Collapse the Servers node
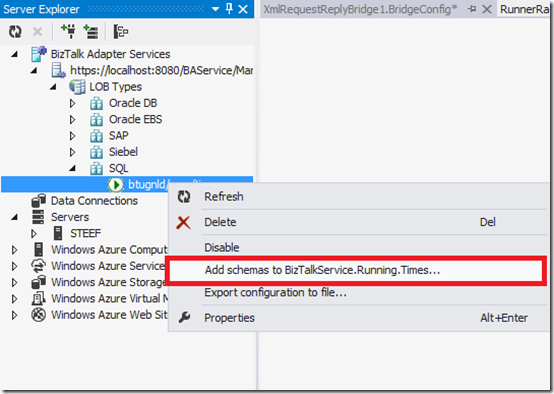This screenshot has width=554, height=394. [x=14, y=217]
